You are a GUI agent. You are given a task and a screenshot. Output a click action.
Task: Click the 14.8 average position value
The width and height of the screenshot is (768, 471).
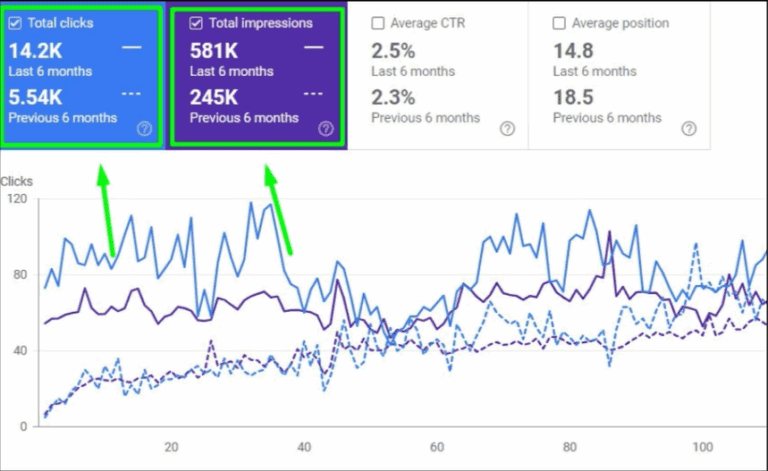point(573,52)
